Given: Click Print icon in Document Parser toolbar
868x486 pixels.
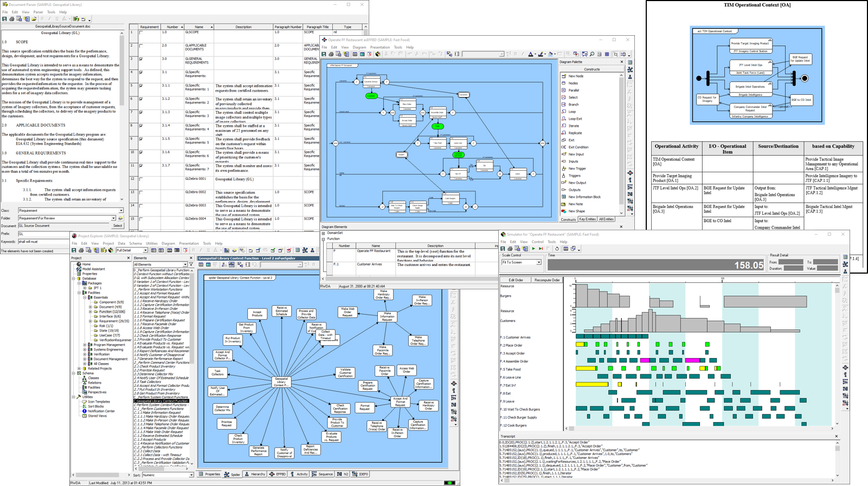Looking at the screenshot, I should pos(12,19).
